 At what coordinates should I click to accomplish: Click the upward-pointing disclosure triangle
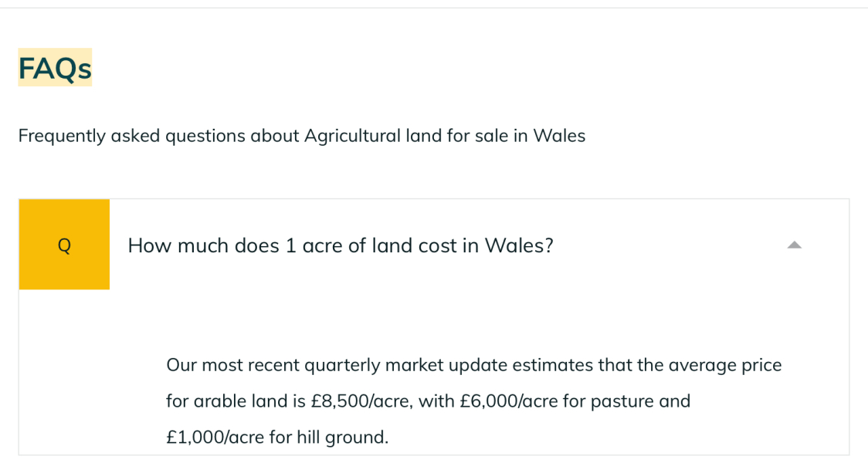pos(795,244)
